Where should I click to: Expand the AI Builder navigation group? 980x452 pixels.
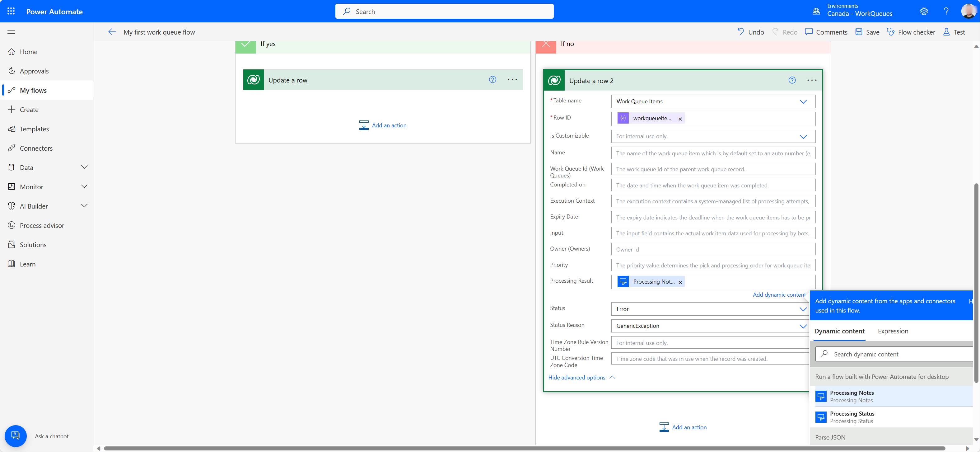pyautogui.click(x=84, y=206)
